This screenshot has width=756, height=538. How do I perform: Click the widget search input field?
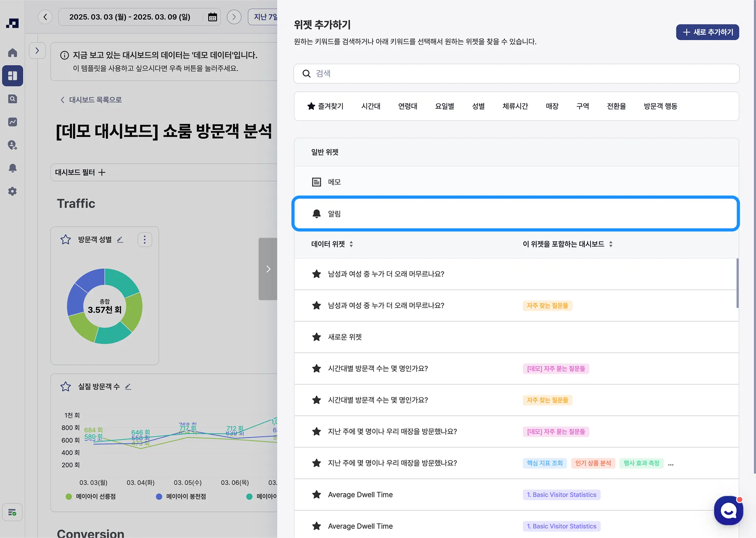point(516,74)
